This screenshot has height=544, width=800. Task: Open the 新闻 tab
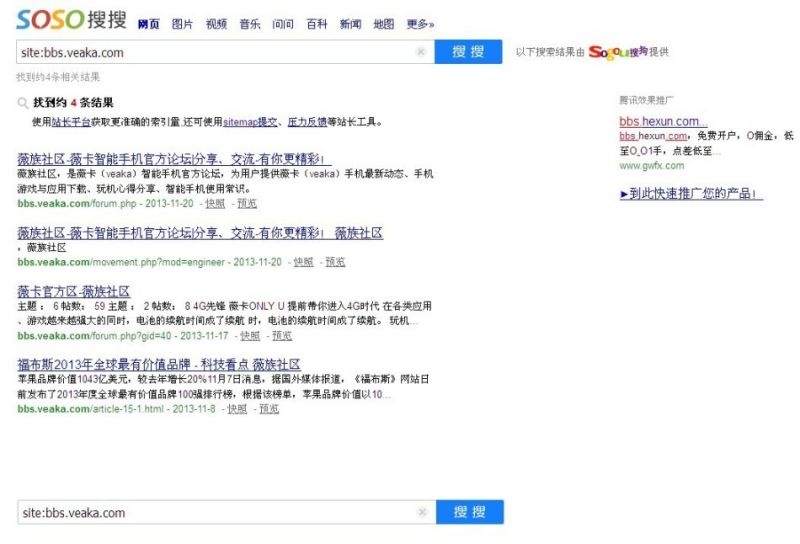350,24
